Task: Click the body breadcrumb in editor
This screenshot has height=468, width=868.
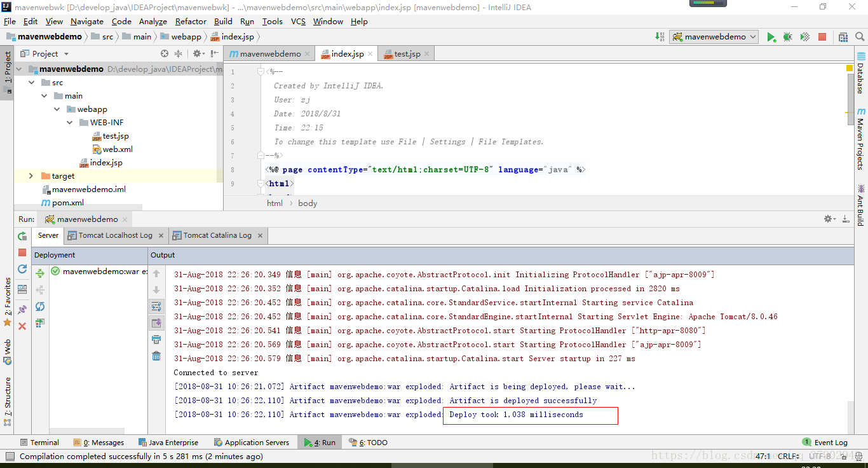Action: point(308,203)
